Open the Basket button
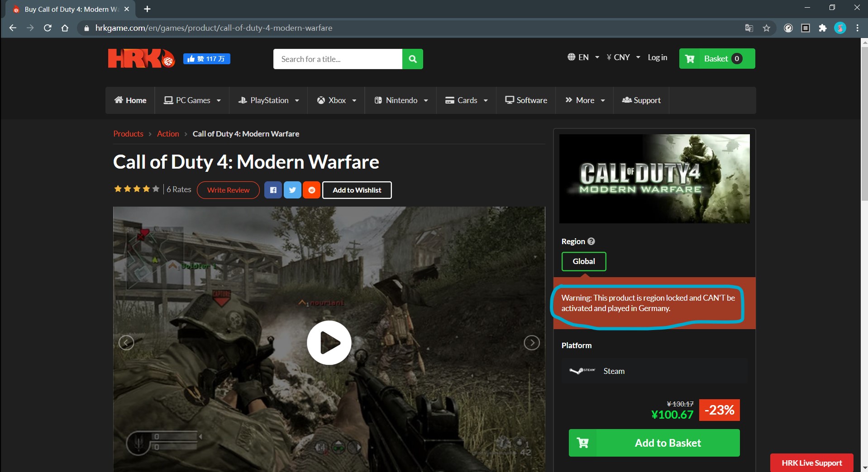 pos(717,59)
